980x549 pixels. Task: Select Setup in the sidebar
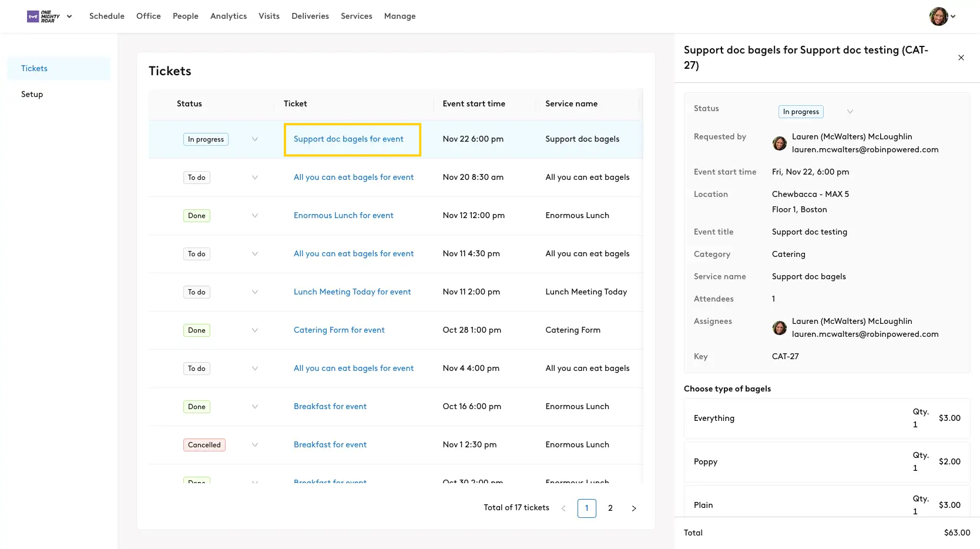point(32,94)
